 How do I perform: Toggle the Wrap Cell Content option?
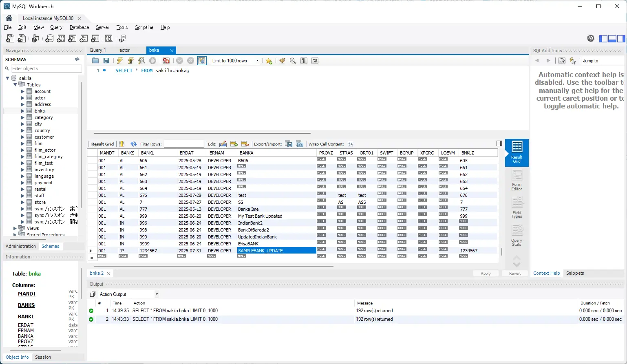point(350,143)
